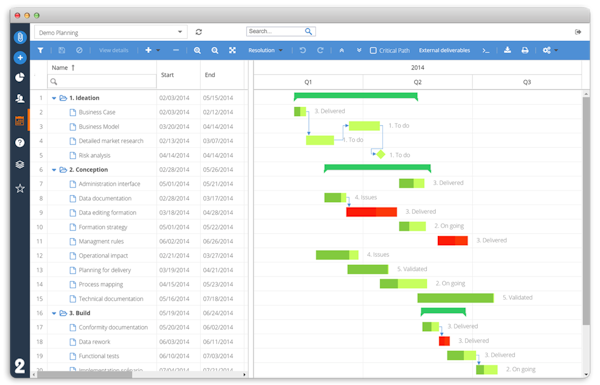
Task: Select the Risk analysis task row
Action: 140,155
